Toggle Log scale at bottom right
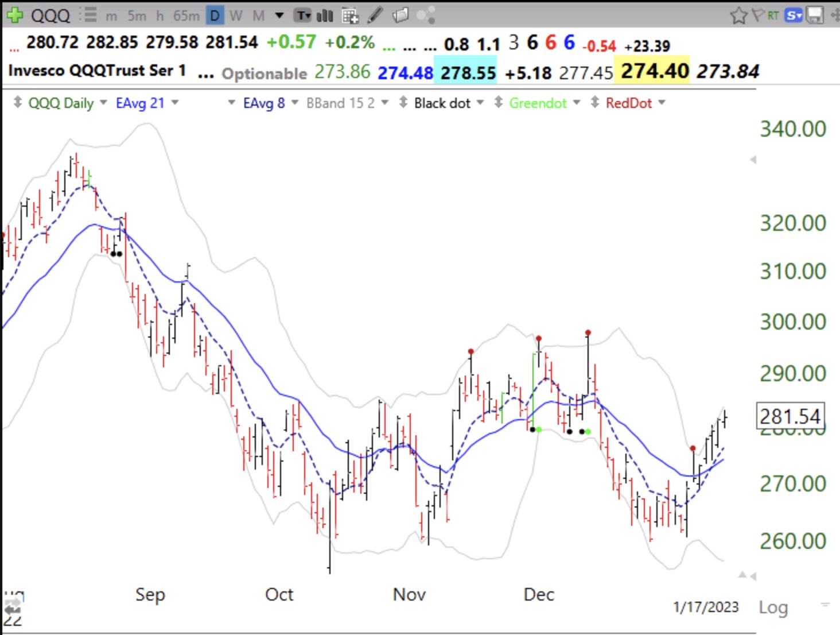Image resolution: width=840 pixels, height=635 pixels. point(773,607)
